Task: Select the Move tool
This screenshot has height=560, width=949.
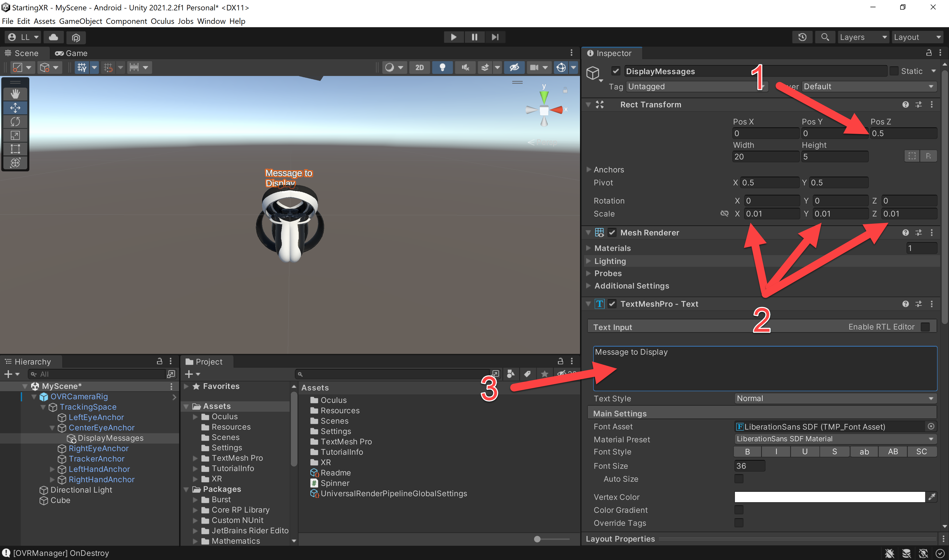Action: (x=15, y=108)
